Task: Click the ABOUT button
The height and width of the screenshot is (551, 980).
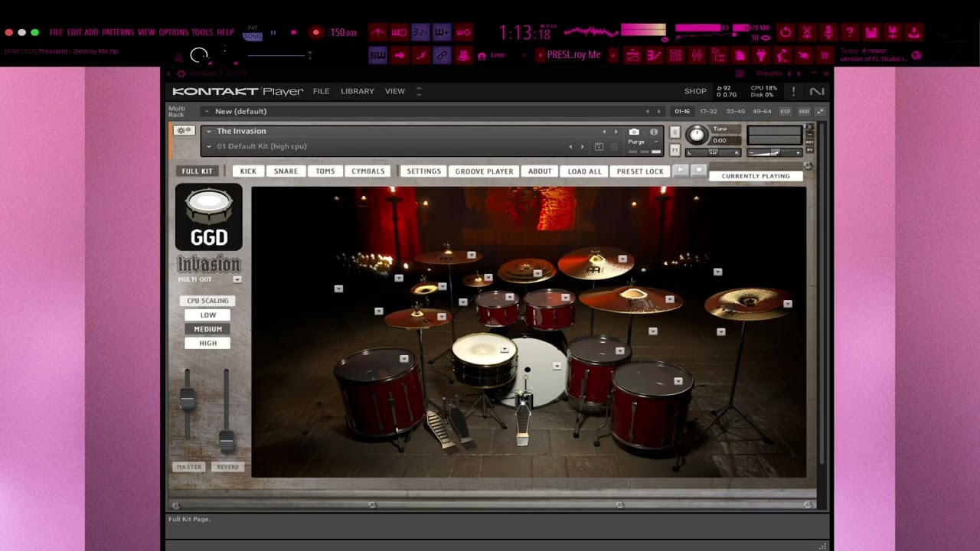Action: coord(540,171)
